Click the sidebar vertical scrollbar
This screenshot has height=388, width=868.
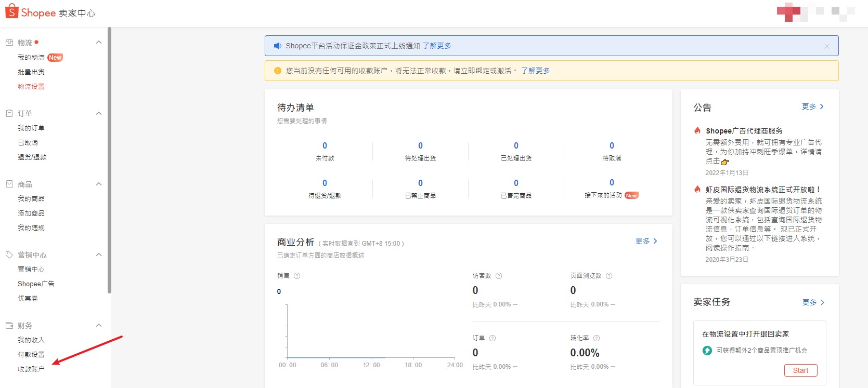coord(109,160)
